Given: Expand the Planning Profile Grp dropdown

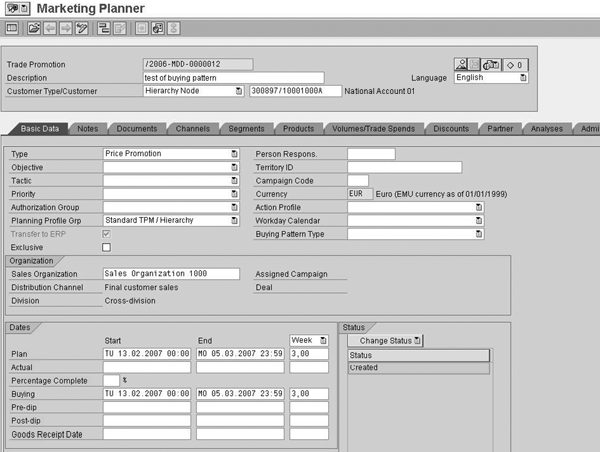Looking at the screenshot, I should [234, 220].
